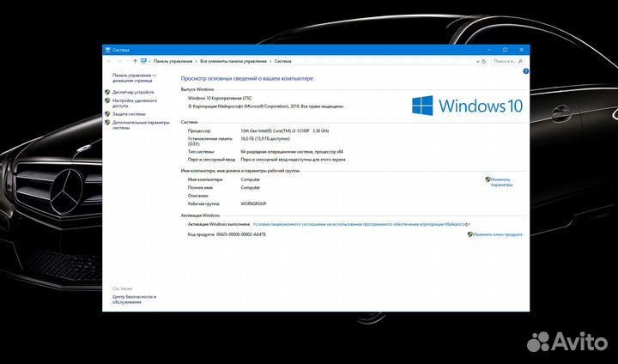Click the control panel search field

click(507, 62)
